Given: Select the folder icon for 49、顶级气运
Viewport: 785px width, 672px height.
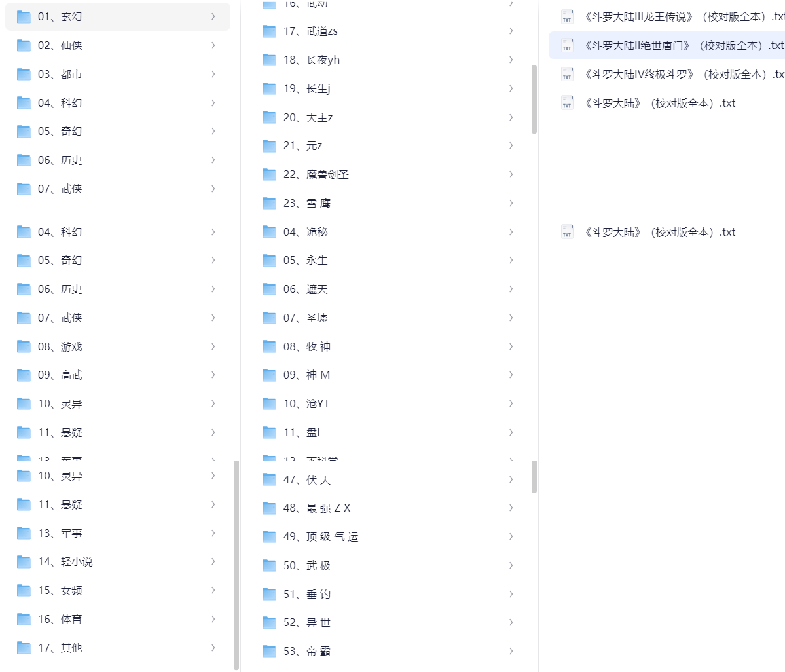Looking at the screenshot, I should pos(269,537).
